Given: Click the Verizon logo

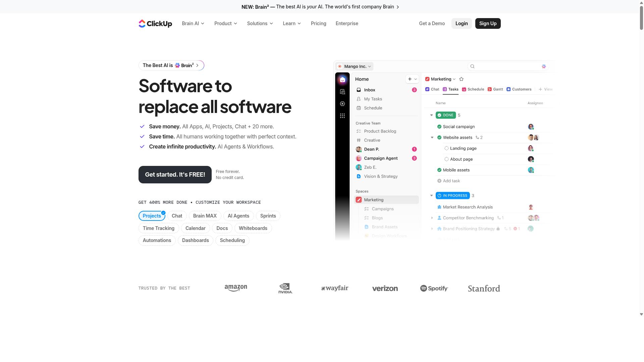Looking at the screenshot, I should (x=385, y=289).
